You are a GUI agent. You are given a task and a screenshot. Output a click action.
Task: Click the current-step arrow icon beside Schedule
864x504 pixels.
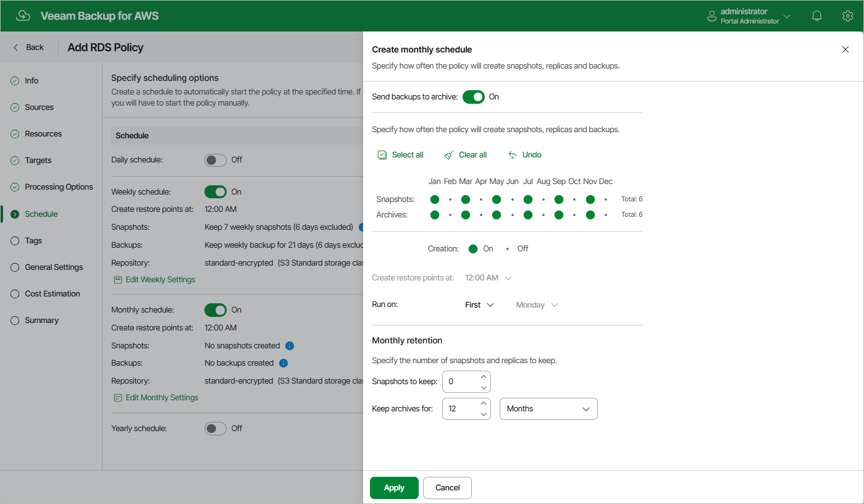pyautogui.click(x=15, y=214)
